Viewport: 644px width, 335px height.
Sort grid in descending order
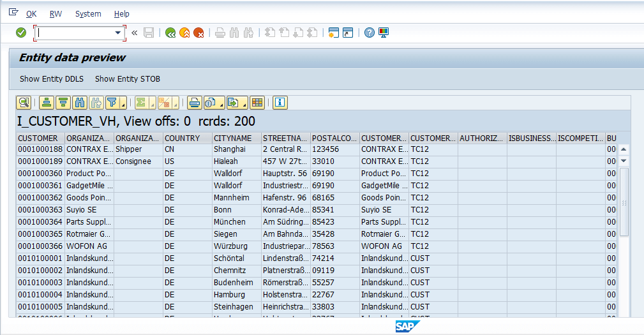click(63, 103)
